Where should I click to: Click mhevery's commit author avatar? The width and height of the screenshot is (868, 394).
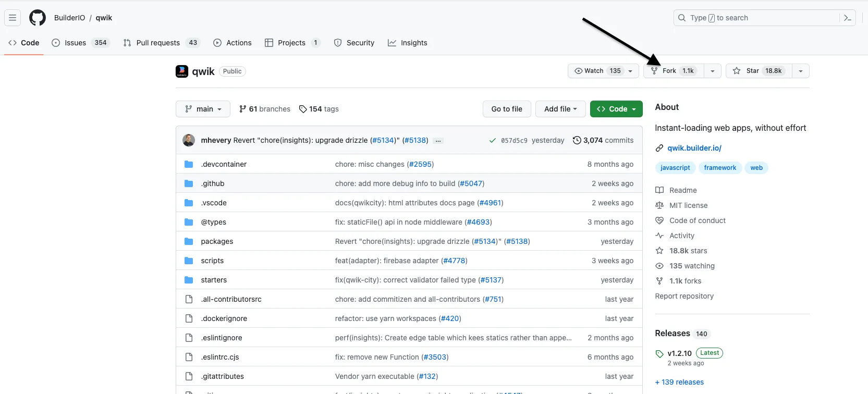(189, 140)
